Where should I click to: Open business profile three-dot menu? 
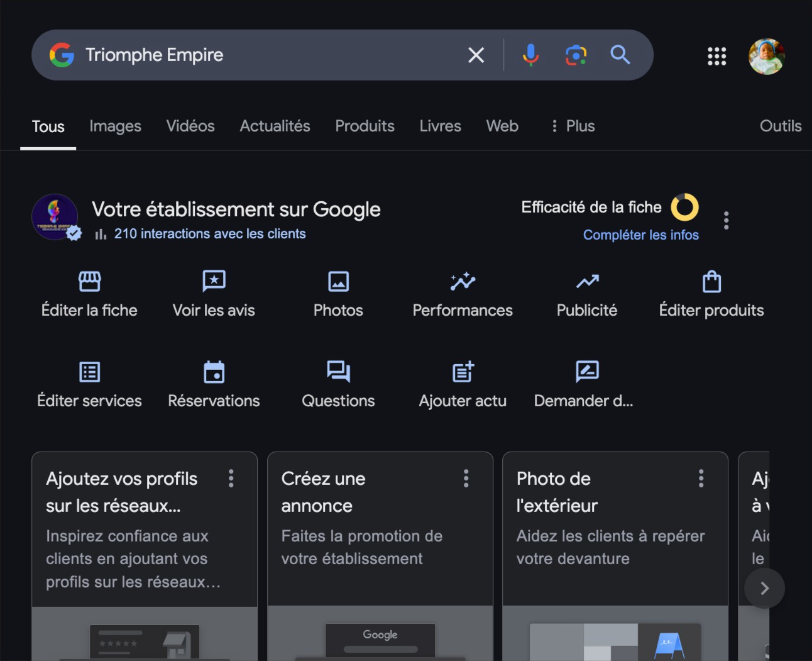point(726,220)
